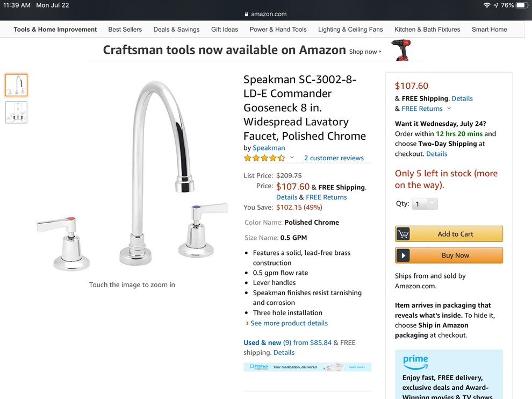Open the Best Sellers page
This screenshot has width=532, height=399.
click(125, 30)
